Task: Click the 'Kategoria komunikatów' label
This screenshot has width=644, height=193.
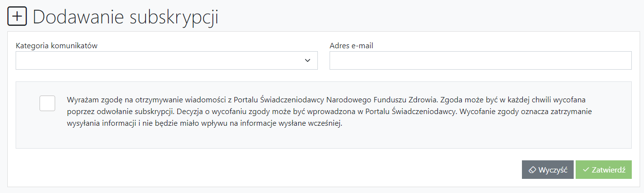Action: pos(57,46)
